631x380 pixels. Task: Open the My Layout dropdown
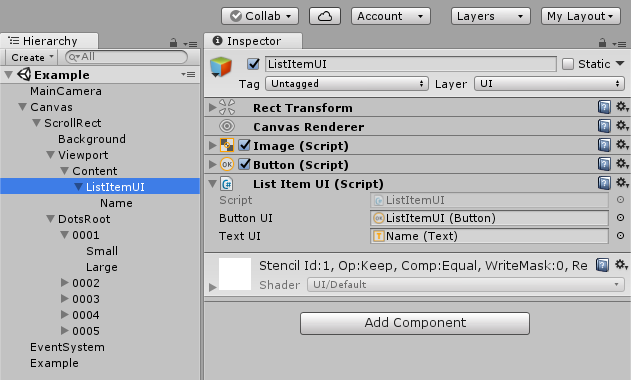[x=581, y=16]
